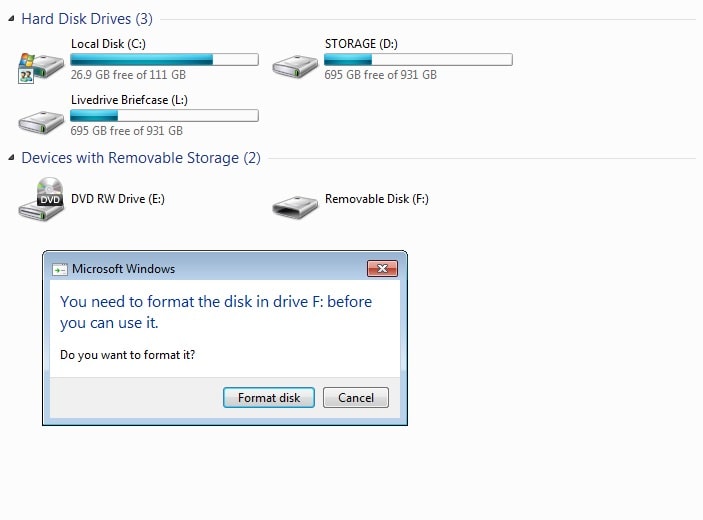Select the STORAGE (D:) drive icon
Image resolution: width=703 pixels, height=520 pixels.
coord(295,66)
